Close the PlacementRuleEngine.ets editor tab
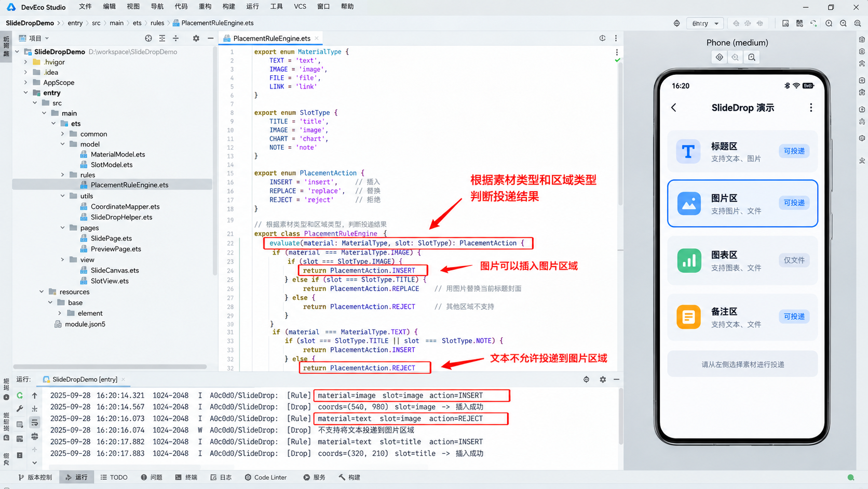 pos(317,38)
